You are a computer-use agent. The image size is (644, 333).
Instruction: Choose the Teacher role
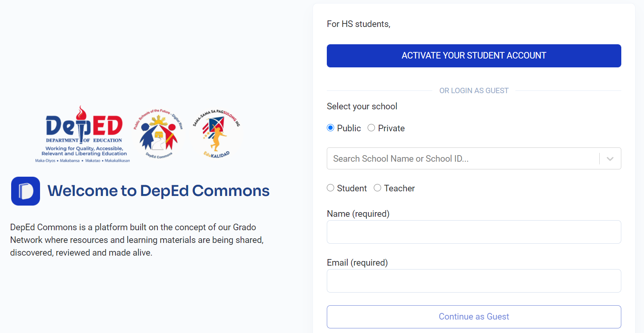tap(377, 187)
